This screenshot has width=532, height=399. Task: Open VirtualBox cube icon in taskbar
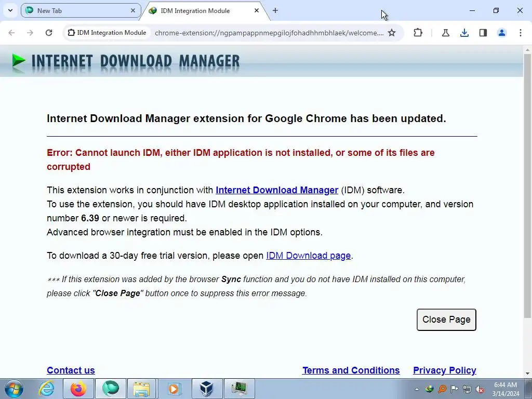206,389
